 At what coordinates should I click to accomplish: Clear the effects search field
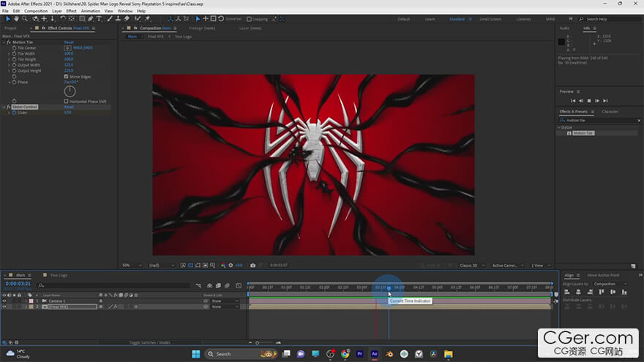tap(639, 121)
